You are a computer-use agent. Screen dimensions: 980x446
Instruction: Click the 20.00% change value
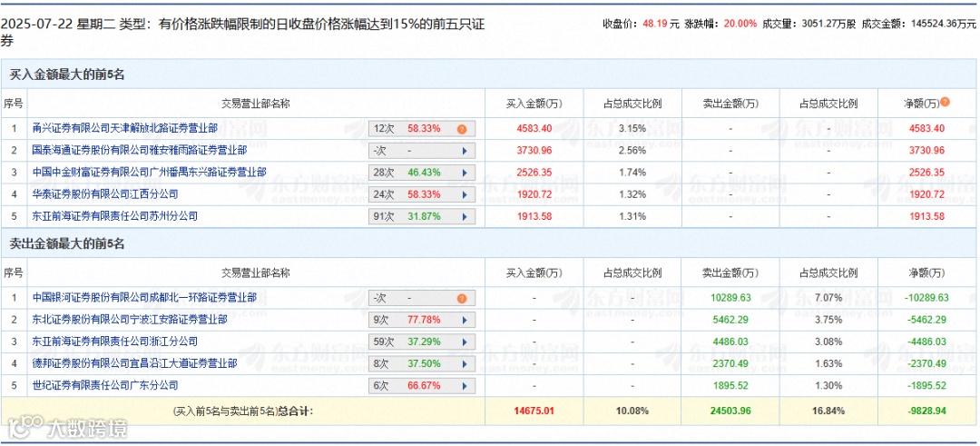click(740, 24)
